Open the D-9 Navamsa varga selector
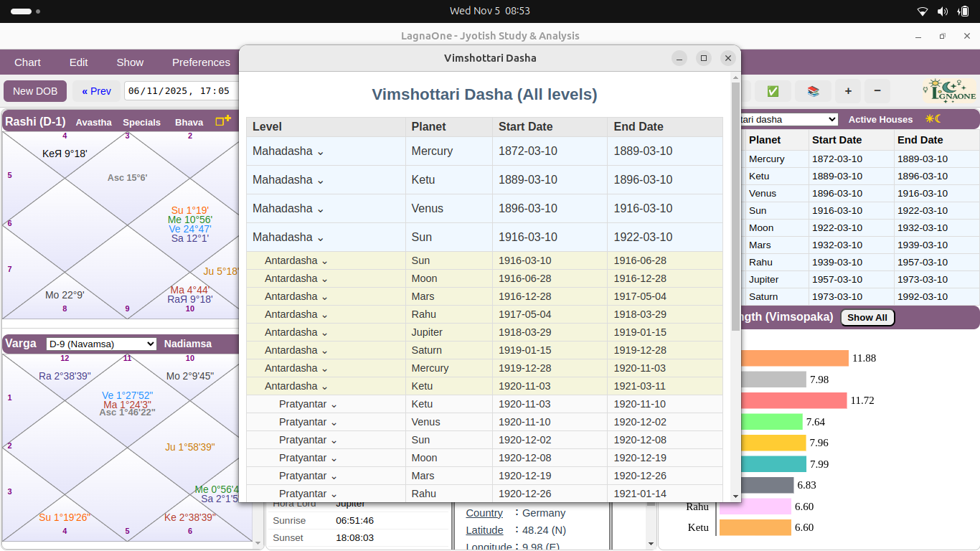The image size is (980, 551). click(100, 344)
